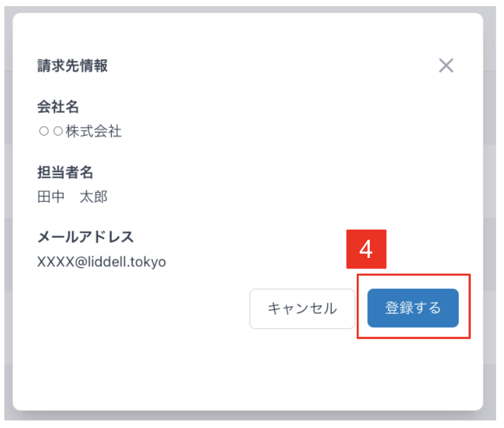Click the キャンセル button

point(302,309)
